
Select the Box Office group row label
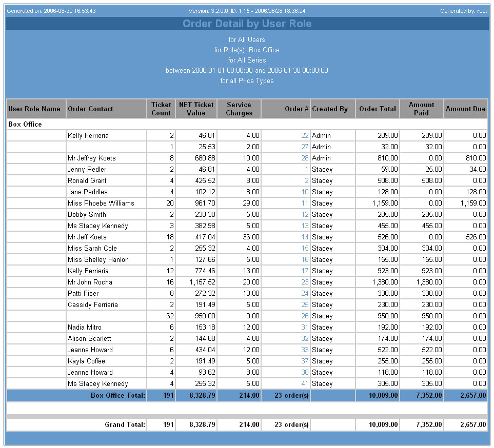click(25, 125)
